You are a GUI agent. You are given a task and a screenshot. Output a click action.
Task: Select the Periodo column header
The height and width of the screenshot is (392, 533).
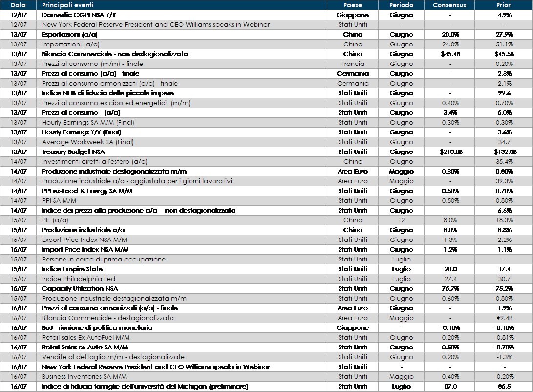401,5
